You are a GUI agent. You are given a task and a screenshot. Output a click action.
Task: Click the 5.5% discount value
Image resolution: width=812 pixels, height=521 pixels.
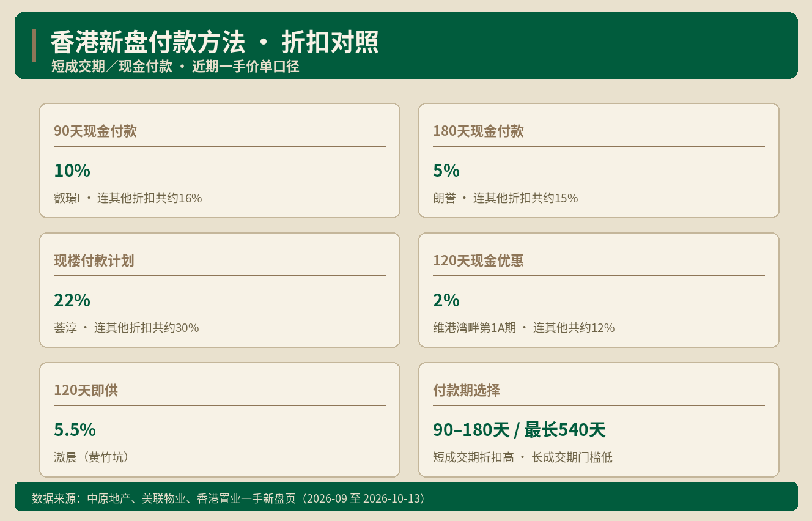[x=75, y=430]
